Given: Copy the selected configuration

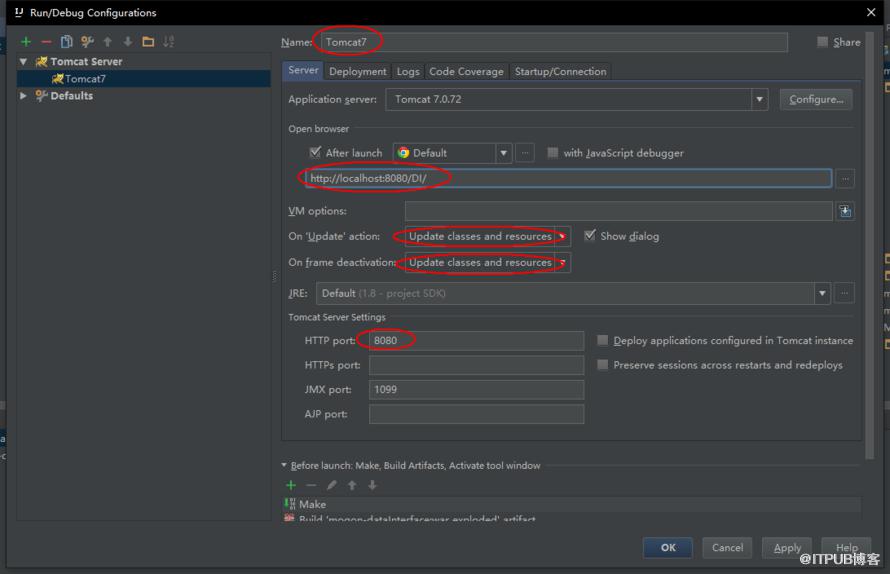Looking at the screenshot, I should [66, 41].
